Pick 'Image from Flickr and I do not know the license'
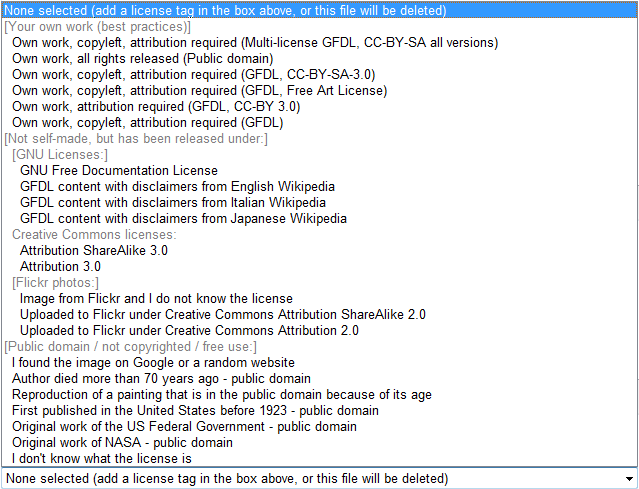The image size is (639, 489). click(x=156, y=299)
